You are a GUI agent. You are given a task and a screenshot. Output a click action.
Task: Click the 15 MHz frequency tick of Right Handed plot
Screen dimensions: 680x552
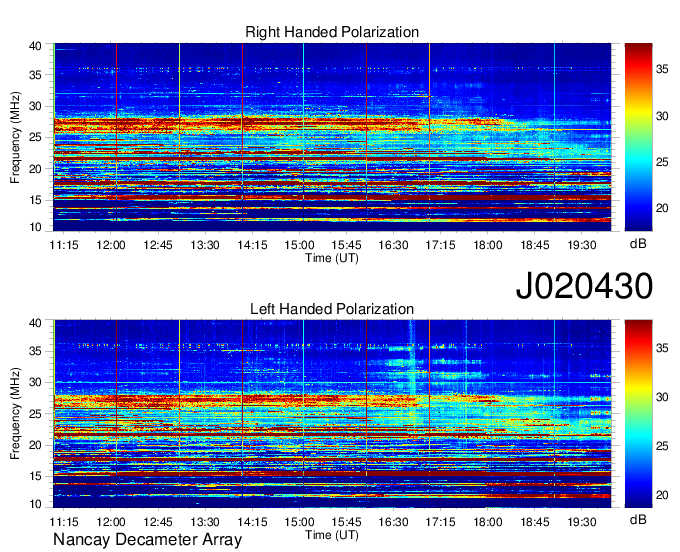[35, 200]
